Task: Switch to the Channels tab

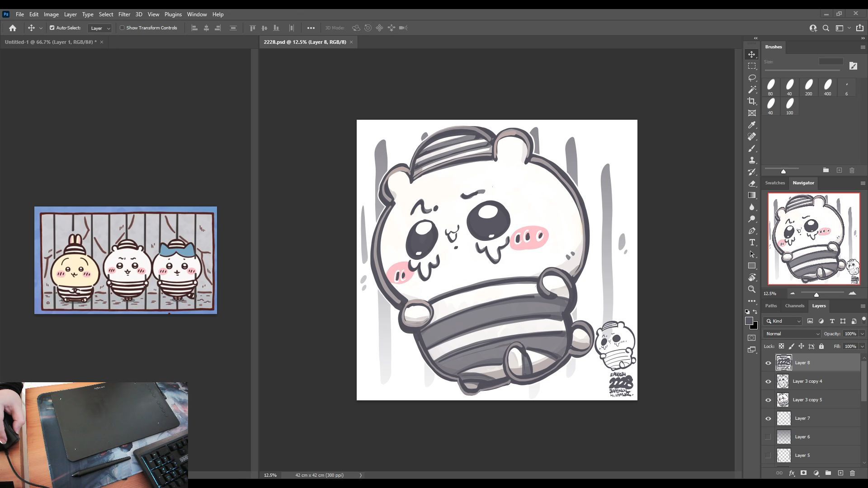Action: tap(794, 306)
